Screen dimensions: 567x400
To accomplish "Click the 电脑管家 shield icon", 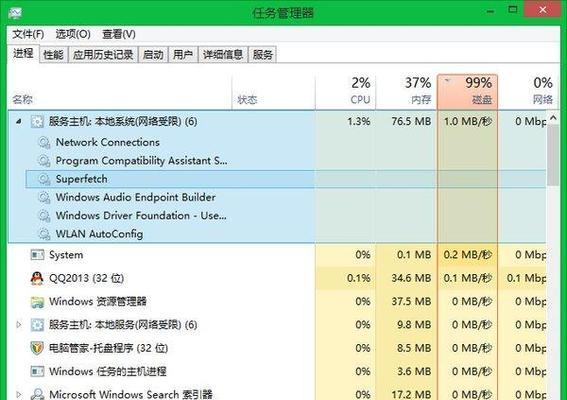I will pyautogui.click(x=37, y=348).
